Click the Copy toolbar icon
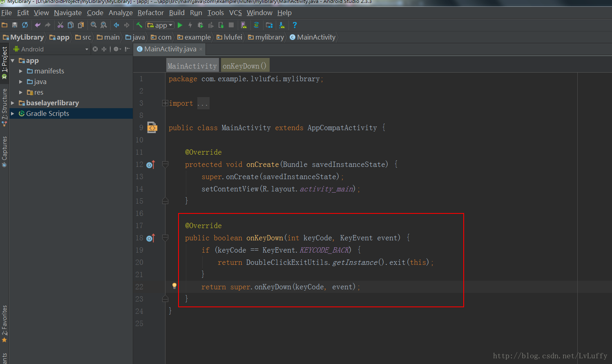Screen dimensions: 612x364 coord(71,25)
